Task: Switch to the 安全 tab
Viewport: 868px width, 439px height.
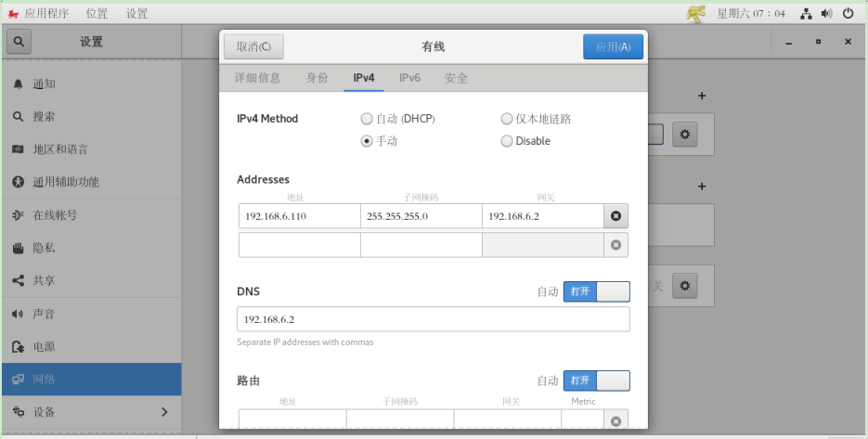Action: click(x=456, y=78)
